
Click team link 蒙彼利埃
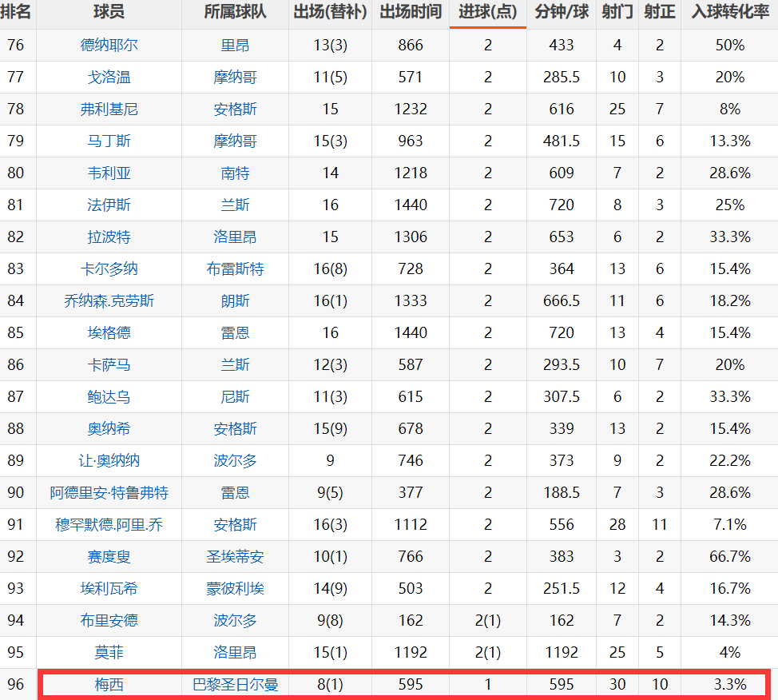235,588
